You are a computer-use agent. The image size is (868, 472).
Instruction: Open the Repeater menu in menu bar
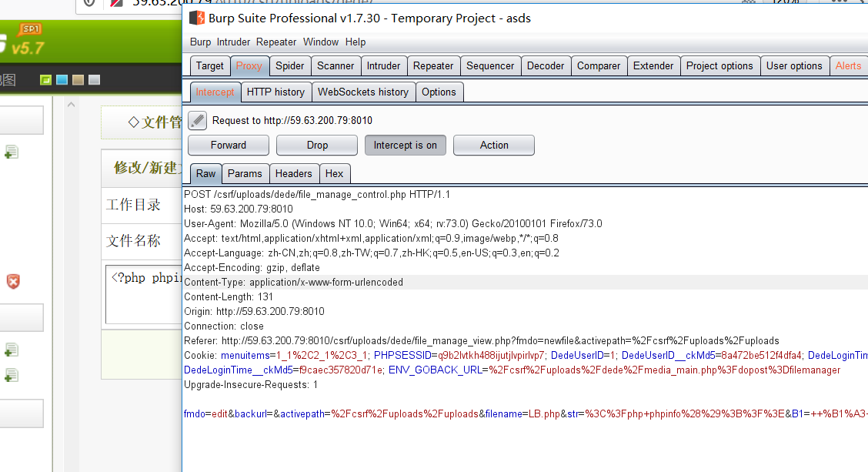pos(276,42)
